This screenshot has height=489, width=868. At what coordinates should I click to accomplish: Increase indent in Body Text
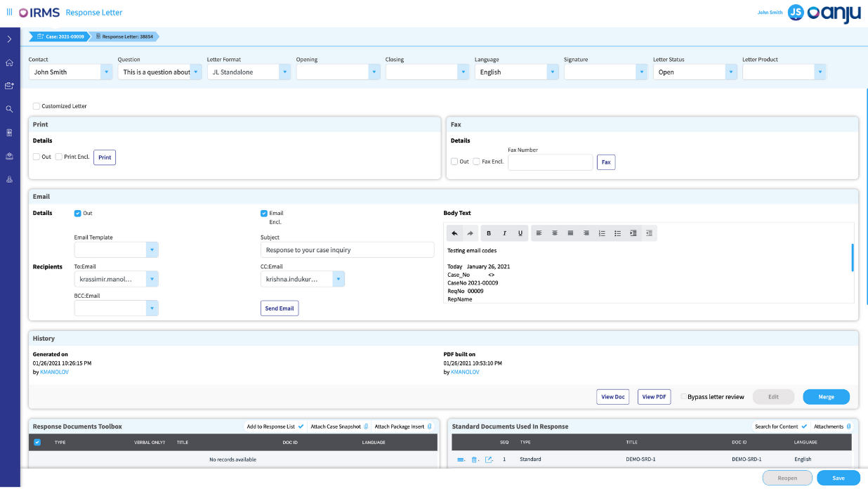tap(633, 233)
